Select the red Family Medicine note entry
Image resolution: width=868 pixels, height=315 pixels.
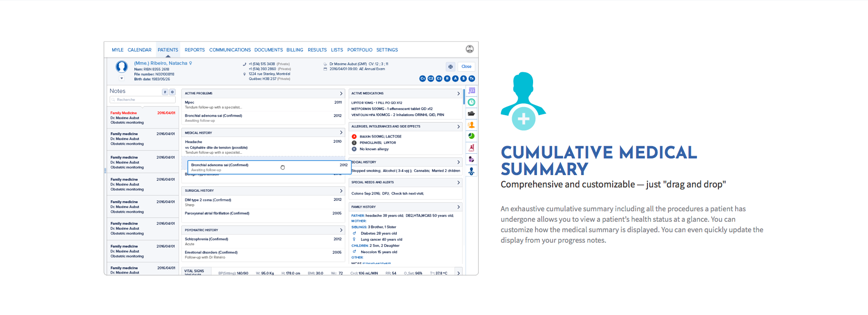click(143, 118)
